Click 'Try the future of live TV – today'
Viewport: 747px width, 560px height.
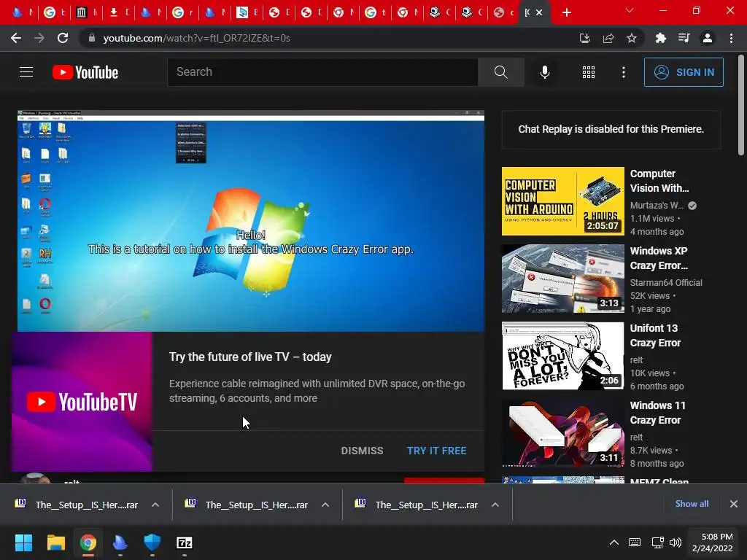click(250, 357)
